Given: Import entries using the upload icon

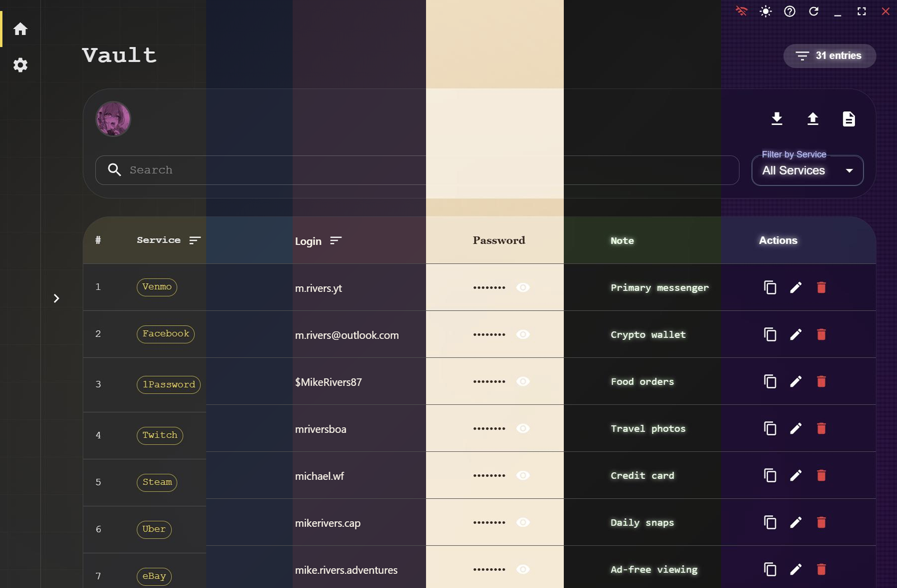Looking at the screenshot, I should coord(812,119).
